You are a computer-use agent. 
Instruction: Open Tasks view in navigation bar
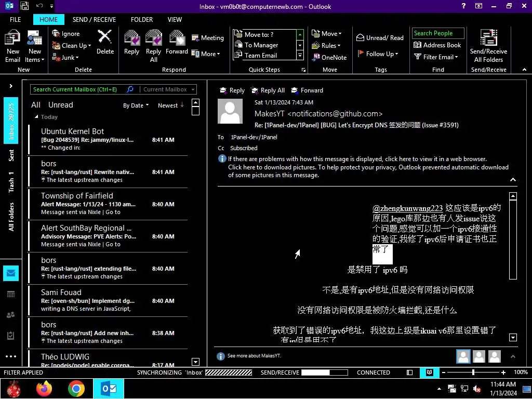[x=11, y=336]
